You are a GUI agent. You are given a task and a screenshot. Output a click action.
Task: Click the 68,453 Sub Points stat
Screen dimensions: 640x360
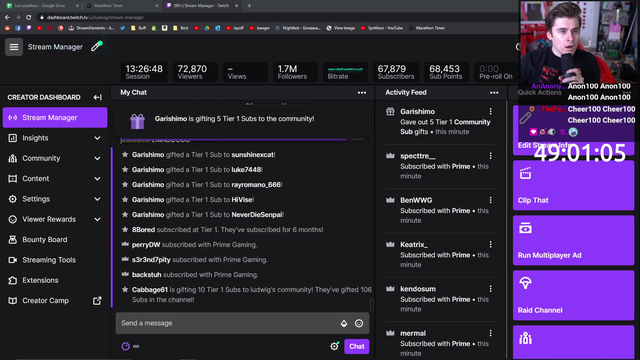pos(446,72)
